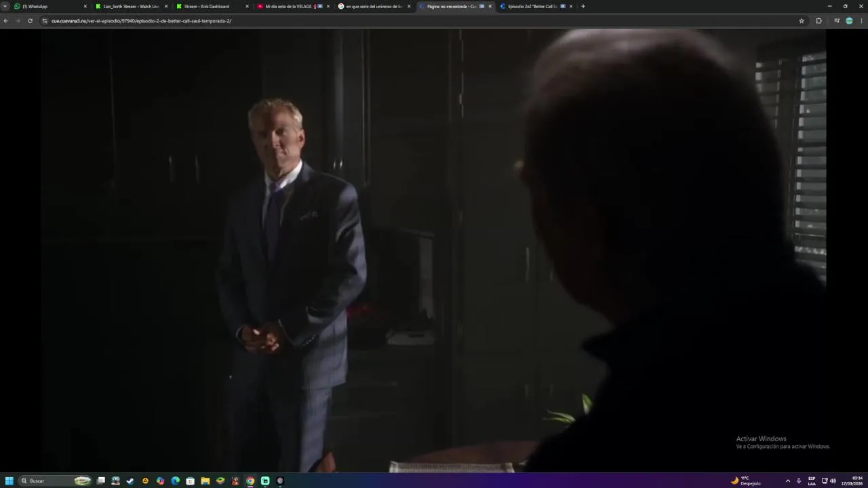Viewport: 868px width, 488px height.
Task: Open the Copilot app in the taskbar
Action: pyautogui.click(x=160, y=481)
